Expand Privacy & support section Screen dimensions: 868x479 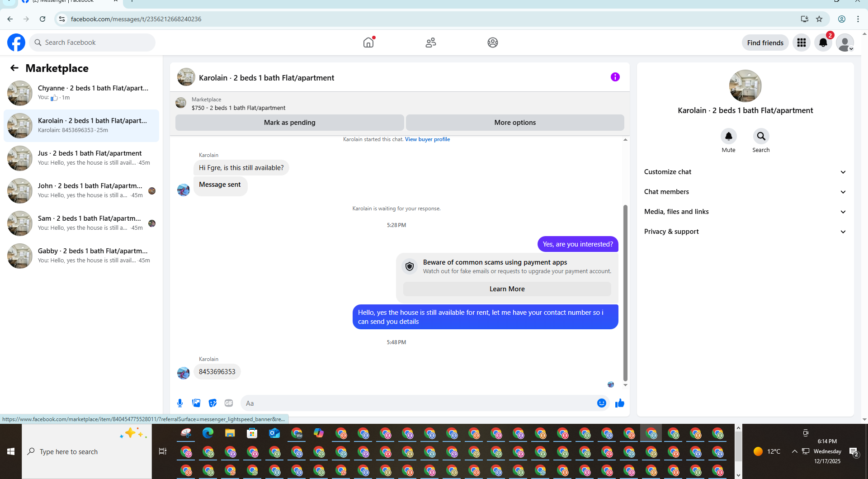[x=745, y=232]
